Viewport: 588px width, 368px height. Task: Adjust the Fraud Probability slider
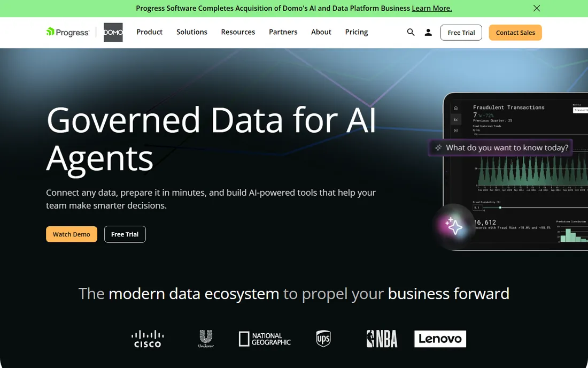[500, 208]
